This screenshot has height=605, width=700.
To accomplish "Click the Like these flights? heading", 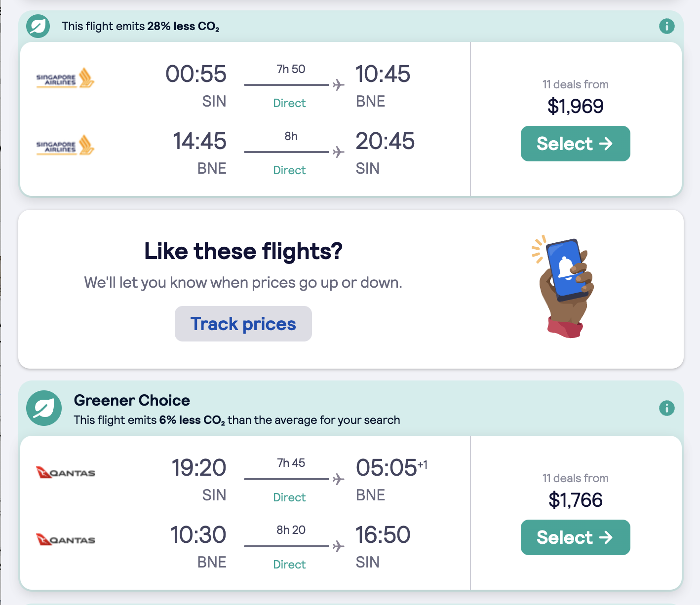I will pos(243,251).
